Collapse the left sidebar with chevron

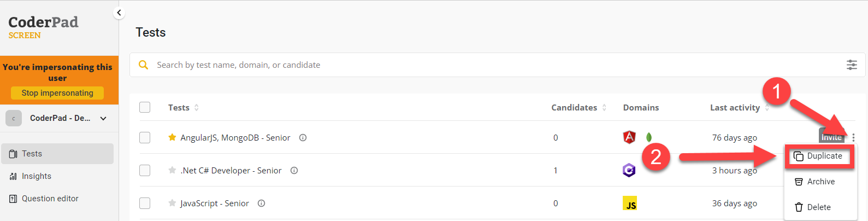tap(119, 13)
